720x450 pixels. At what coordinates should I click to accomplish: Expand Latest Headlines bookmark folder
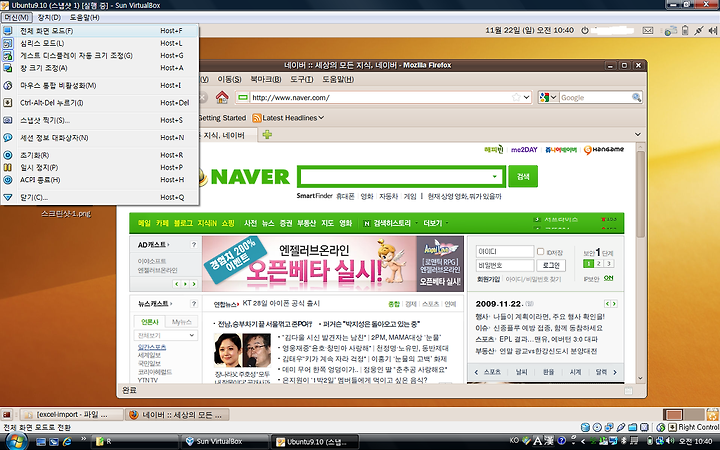click(x=288, y=118)
